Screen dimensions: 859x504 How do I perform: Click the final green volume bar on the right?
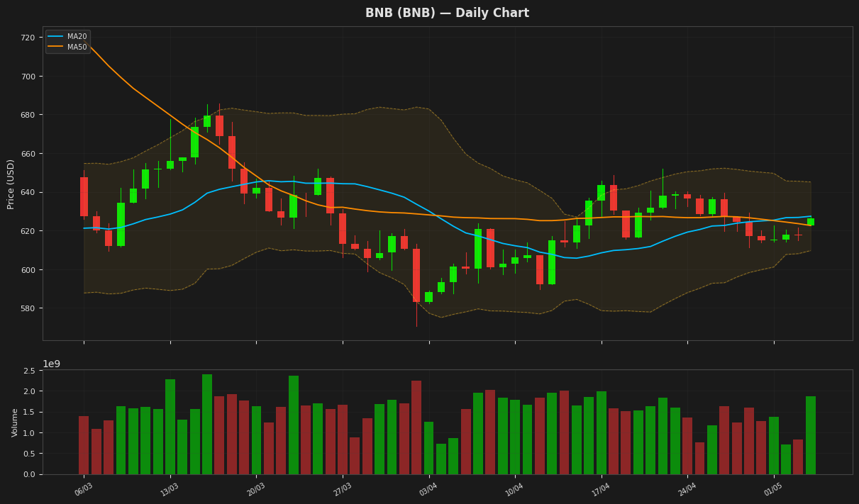(811, 435)
